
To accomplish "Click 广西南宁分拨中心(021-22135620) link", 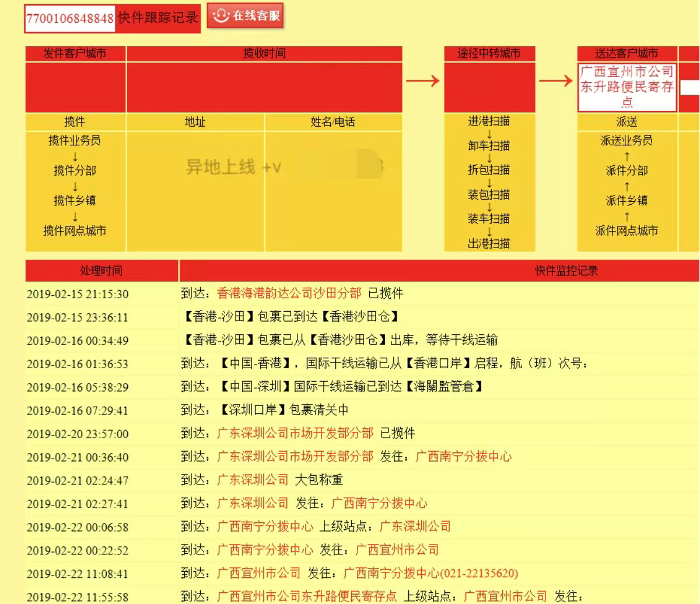I will 430,573.
